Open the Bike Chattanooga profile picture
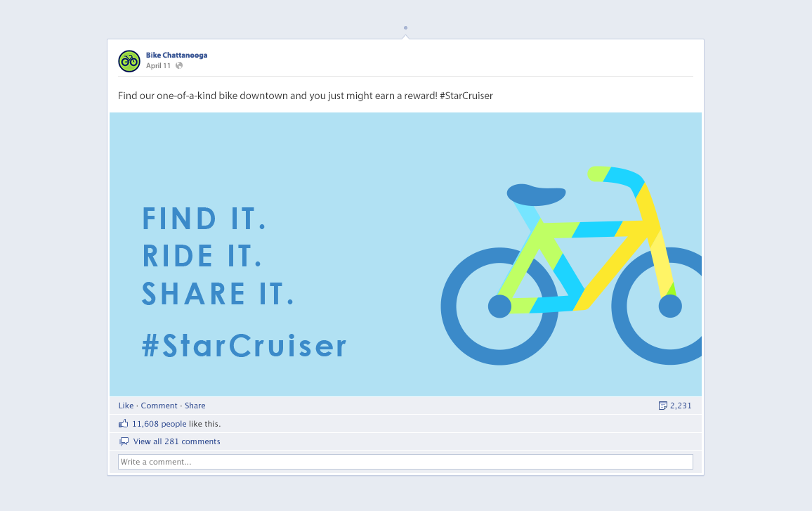Image resolution: width=812 pixels, height=511 pixels. tap(129, 61)
